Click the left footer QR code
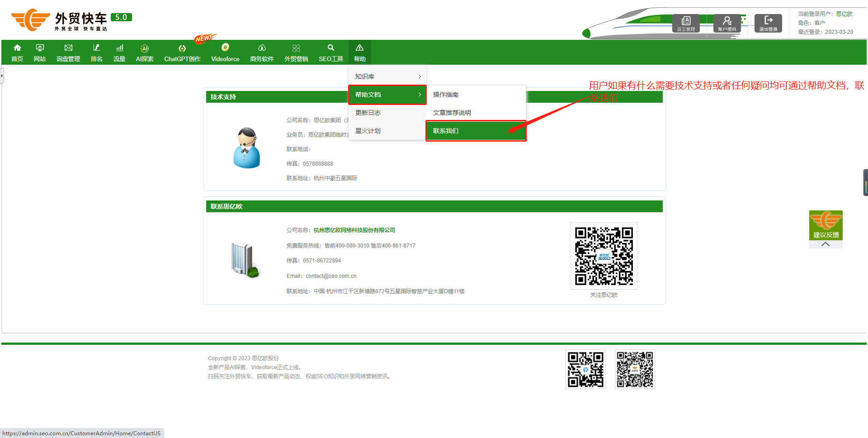868x438 pixels. pos(585,369)
